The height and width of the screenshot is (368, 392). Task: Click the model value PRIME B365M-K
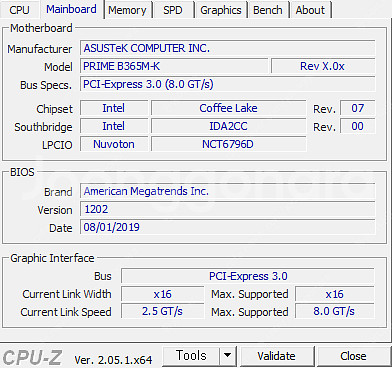(x=174, y=66)
